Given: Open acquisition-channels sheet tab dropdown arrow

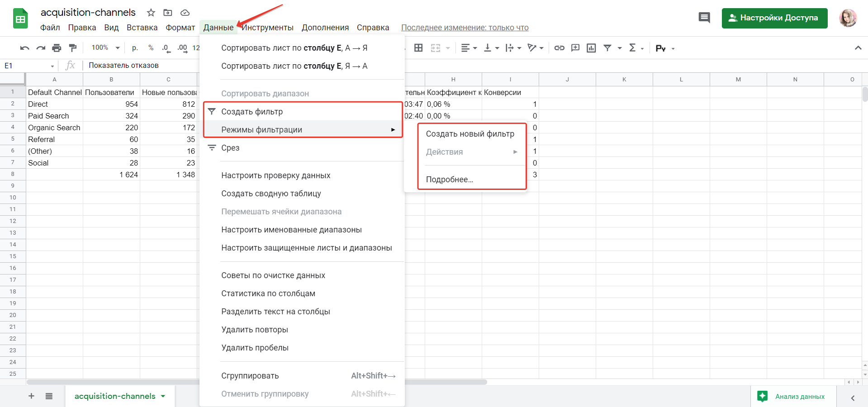Looking at the screenshot, I should click(x=163, y=396).
